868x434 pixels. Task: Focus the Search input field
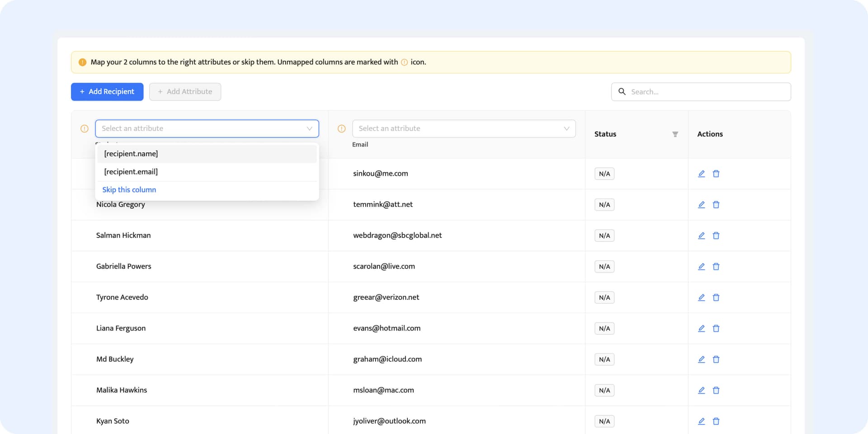click(708, 92)
